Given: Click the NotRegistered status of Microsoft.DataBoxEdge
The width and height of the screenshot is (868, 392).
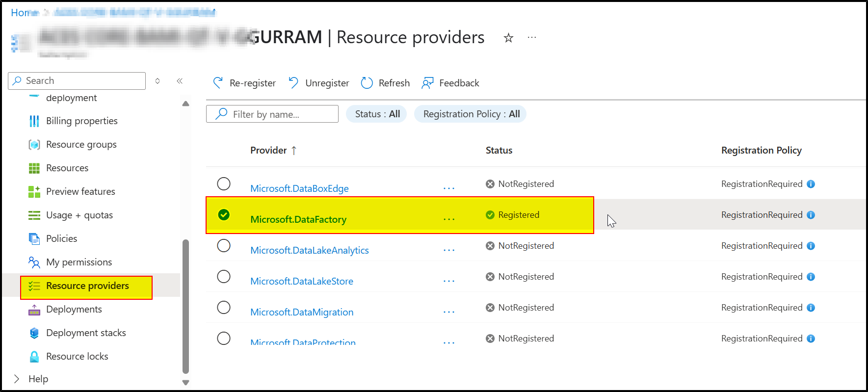Looking at the screenshot, I should [520, 184].
